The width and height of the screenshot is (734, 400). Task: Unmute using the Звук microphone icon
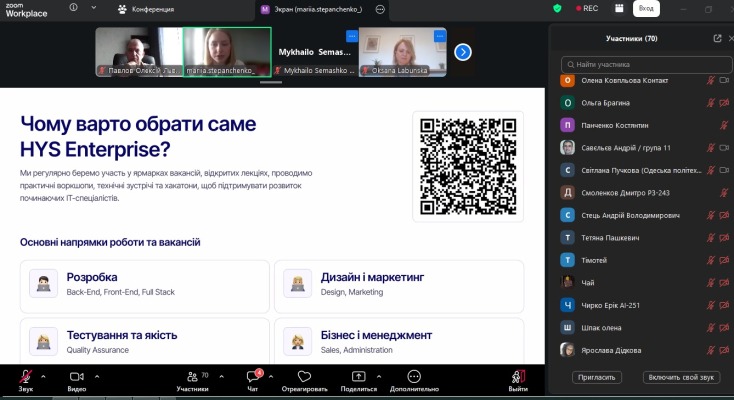[26, 377]
